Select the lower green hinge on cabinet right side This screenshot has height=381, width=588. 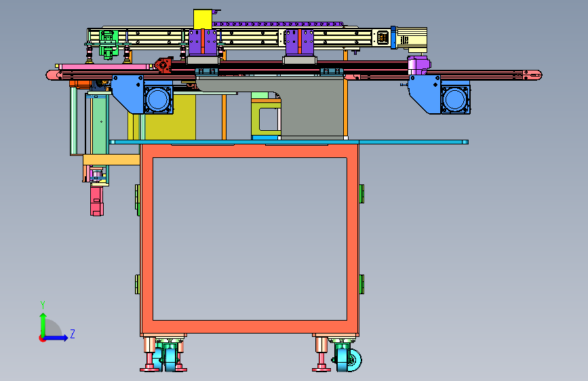361,284
